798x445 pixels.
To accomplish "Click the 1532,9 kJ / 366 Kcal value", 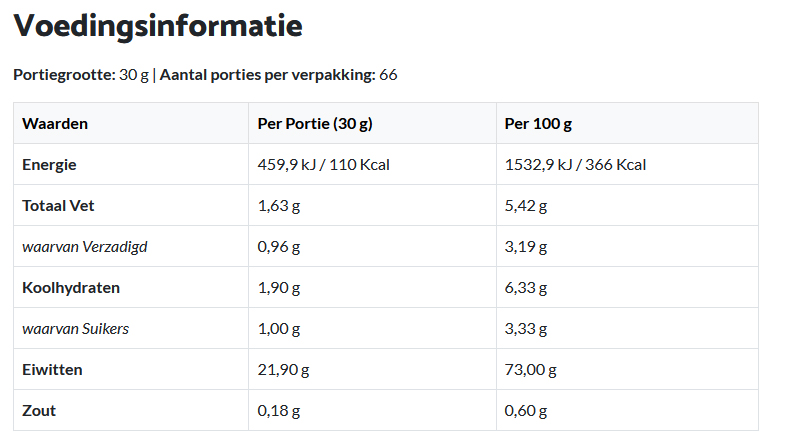I will pyautogui.click(x=575, y=165).
